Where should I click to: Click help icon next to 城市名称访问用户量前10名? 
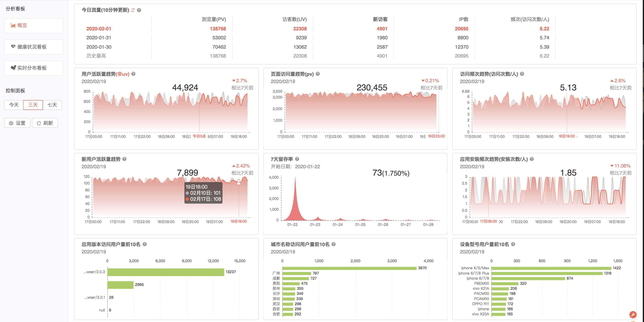334,244
